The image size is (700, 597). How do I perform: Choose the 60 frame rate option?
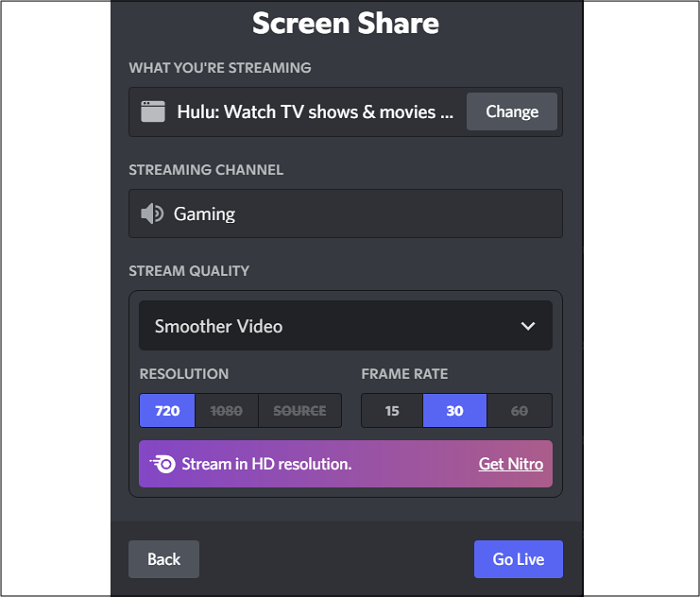(x=519, y=410)
